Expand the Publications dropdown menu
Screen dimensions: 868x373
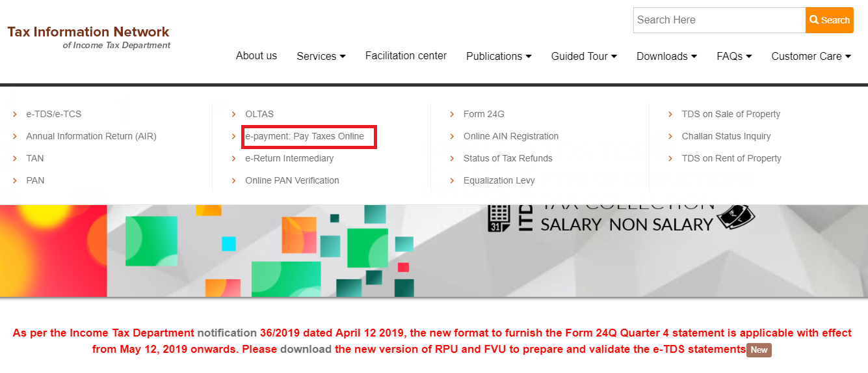click(499, 56)
